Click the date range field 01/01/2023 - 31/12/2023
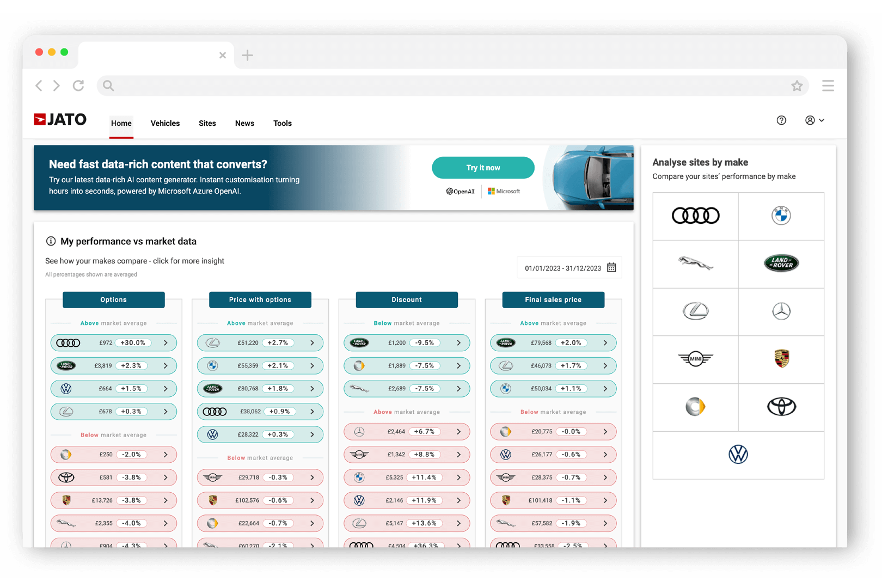This screenshot has height=588, width=882. (563, 267)
